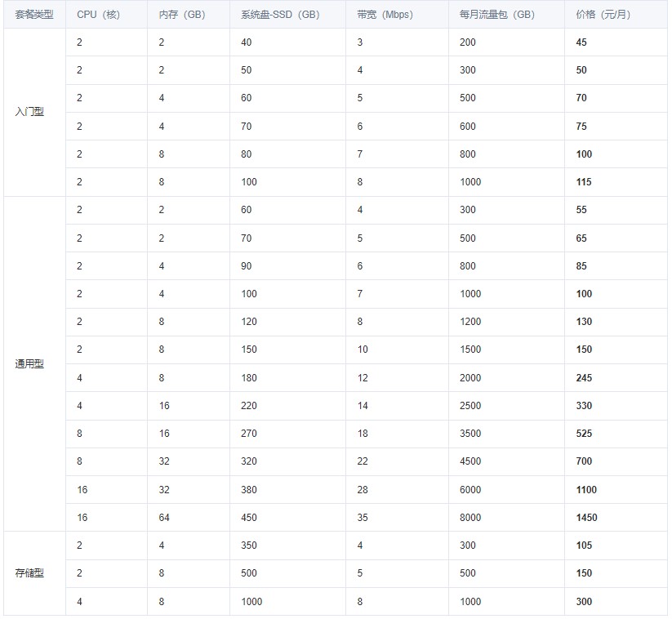Image resolution: width=672 pixels, height=619 pixels.
Task: Select the 内存（GB） header cell
Action: [x=189, y=15]
